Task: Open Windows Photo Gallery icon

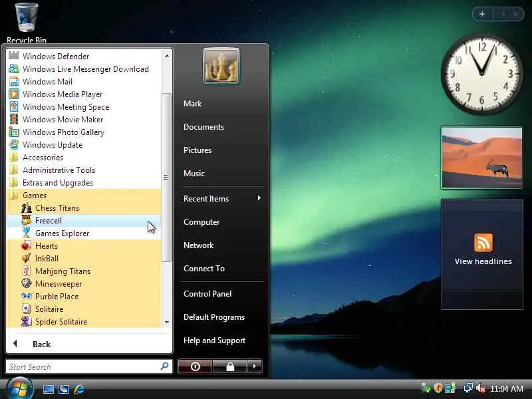Action: click(x=14, y=132)
